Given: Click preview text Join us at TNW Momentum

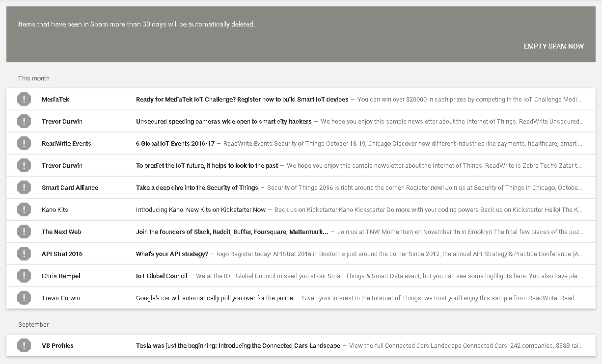Looking at the screenshot, I should pyautogui.click(x=461, y=232).
